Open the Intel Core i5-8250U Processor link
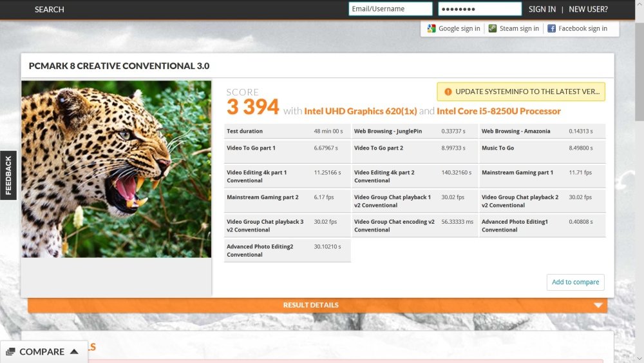The image size is (644, 363). [498, 111]
